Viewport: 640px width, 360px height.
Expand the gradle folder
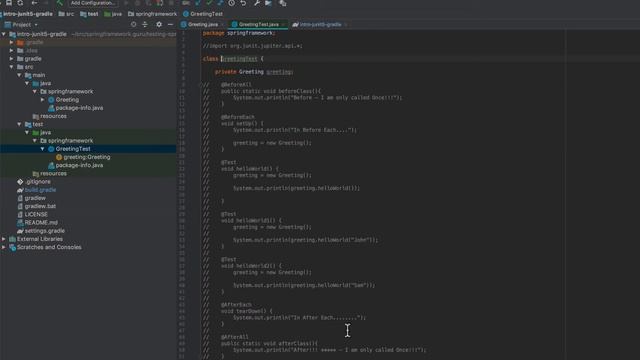pos(12,59)
